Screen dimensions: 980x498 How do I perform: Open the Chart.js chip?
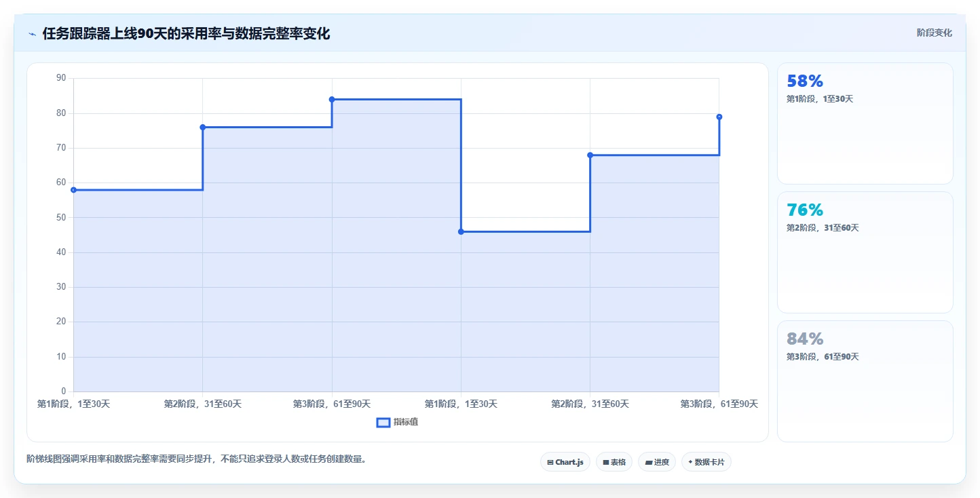click(x=565, y=462)
